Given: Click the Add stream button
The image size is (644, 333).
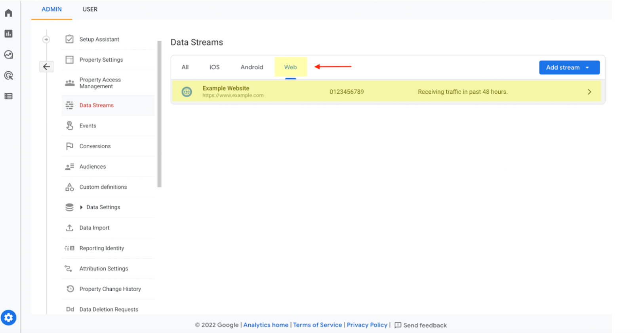Looking at the screenshot, I should pos(569,68).
